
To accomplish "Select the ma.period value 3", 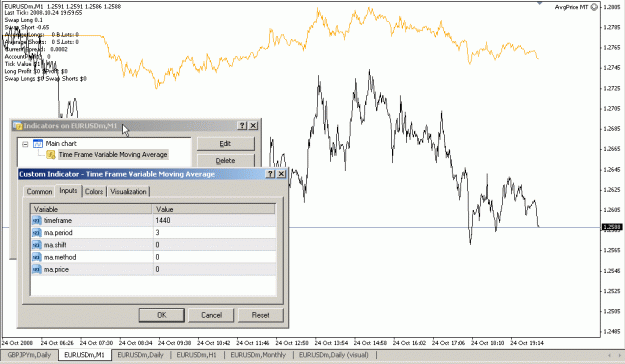I will [x=214, y=233].
